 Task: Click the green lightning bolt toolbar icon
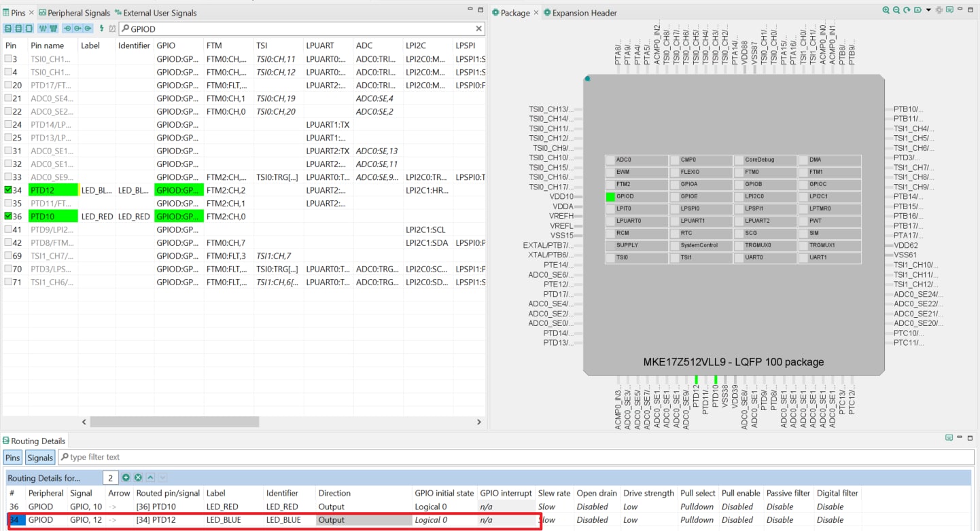pyautogui.click(x=102, y=29)
